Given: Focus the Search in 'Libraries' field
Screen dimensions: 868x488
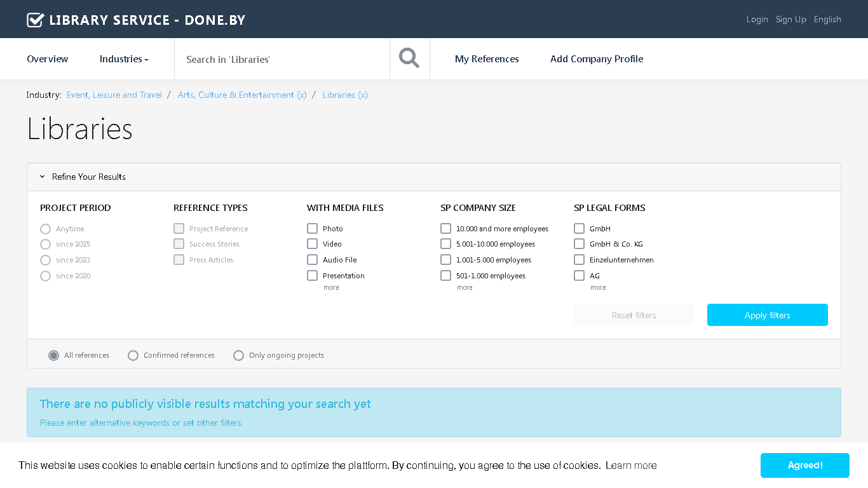Looking at the screenshot, I should tap(282, 59).
